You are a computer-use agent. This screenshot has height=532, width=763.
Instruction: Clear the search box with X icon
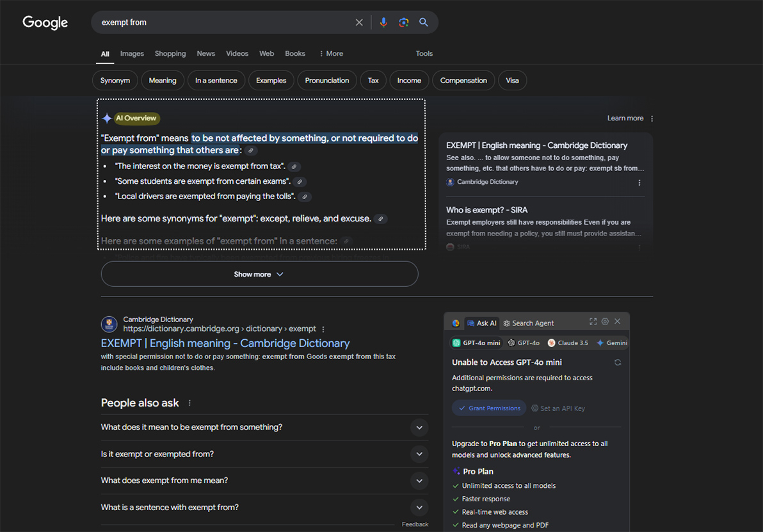click(x=359, y=22)
